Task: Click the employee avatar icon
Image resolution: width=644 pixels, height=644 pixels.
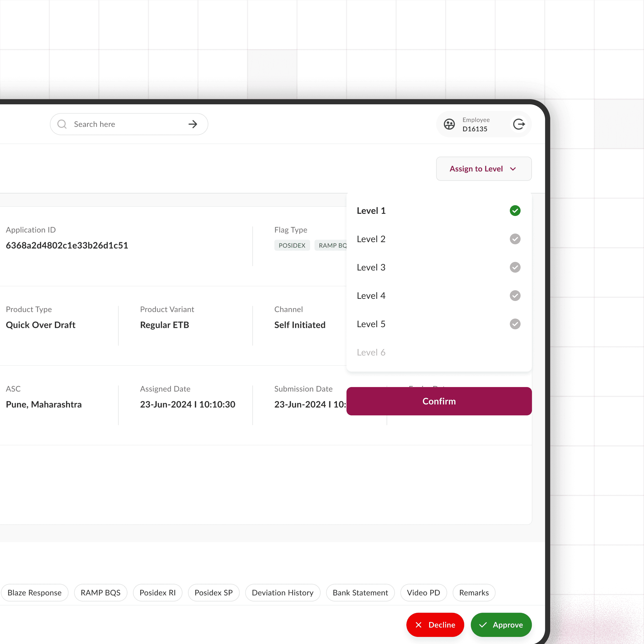Action: 449,124
